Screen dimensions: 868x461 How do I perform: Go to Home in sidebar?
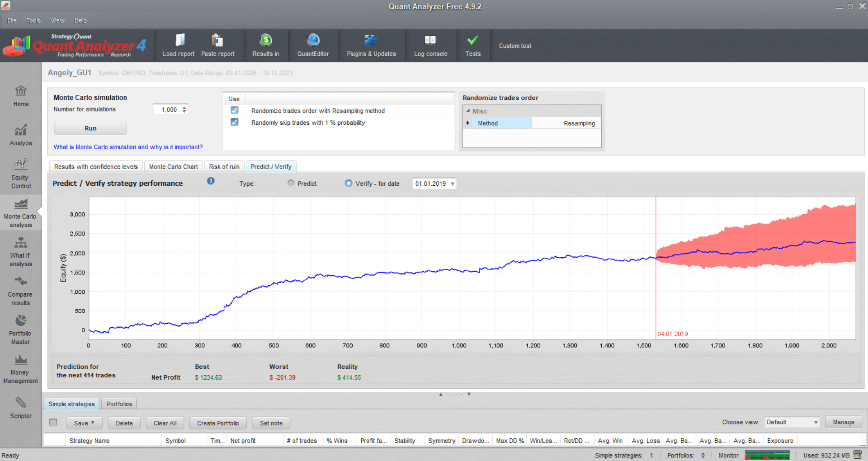point(21,96)
